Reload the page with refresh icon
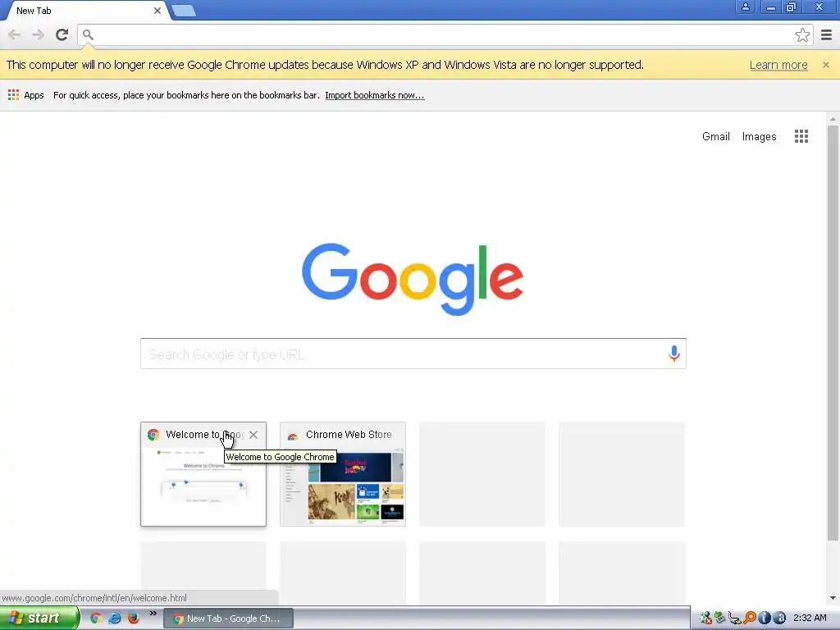The width and height of the screenshot is (840, 630). [62, 34]
